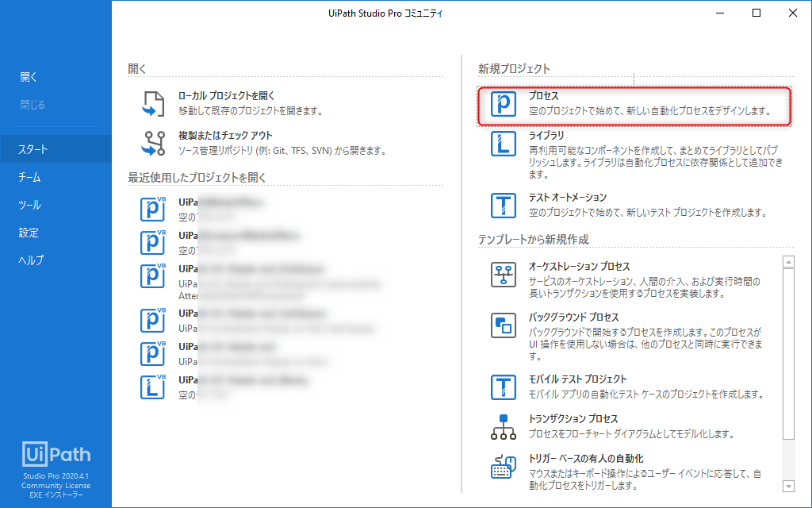Image resolution: width=812 pixels, height=508 pixels.
Task: Click ローカル プロジェクトを開く label
Action: pyautogui.click(x=226, y=96)
